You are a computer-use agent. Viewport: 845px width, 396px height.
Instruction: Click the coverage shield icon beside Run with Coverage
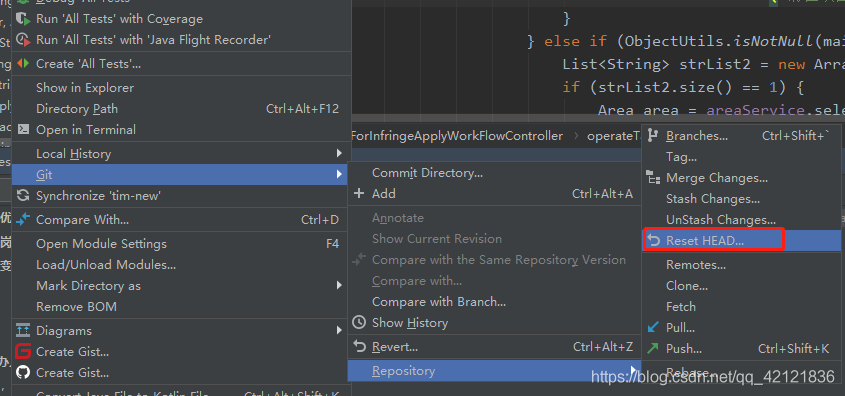click(x=23, y=19)
